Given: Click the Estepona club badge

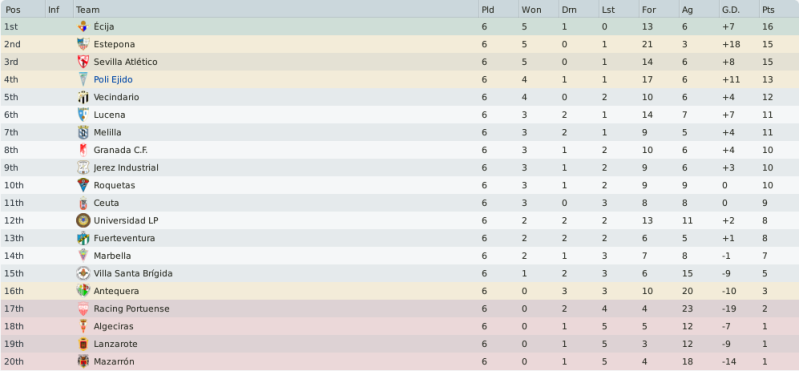Looking at the screenshot, I should tap(83, 44).
